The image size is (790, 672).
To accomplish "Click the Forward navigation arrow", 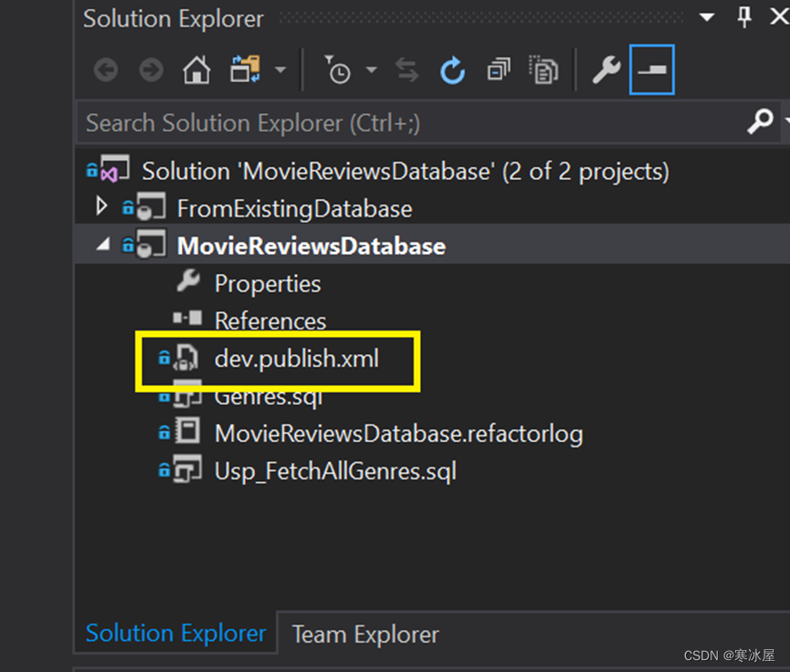I will pos(150,69).
